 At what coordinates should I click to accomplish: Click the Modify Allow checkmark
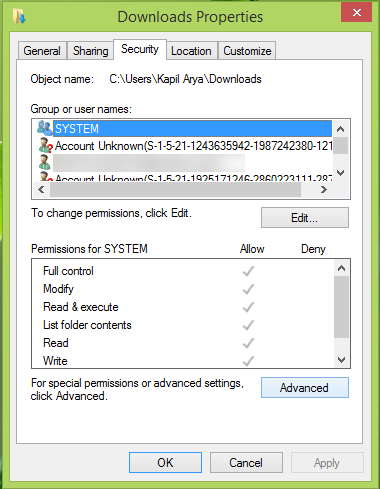[x=248, y=289]
